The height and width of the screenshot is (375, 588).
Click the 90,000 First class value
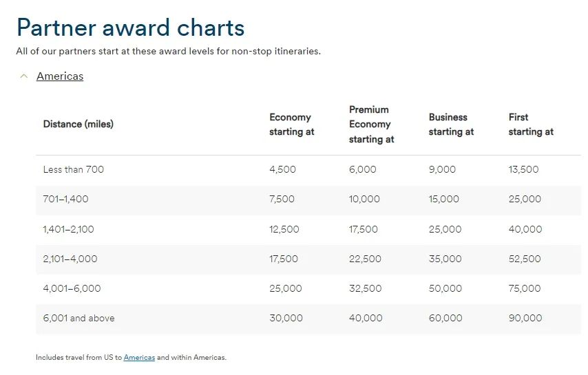(525, 319)
